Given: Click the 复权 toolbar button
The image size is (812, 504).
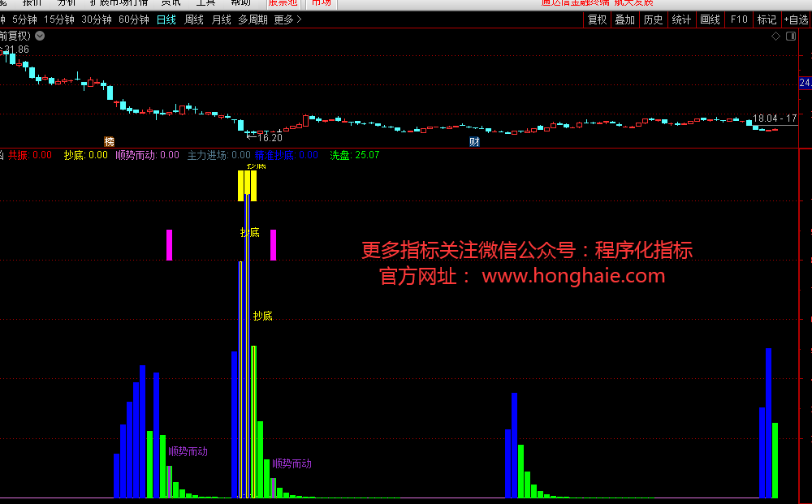Looking at the screenshot, I should coord(597,19).
